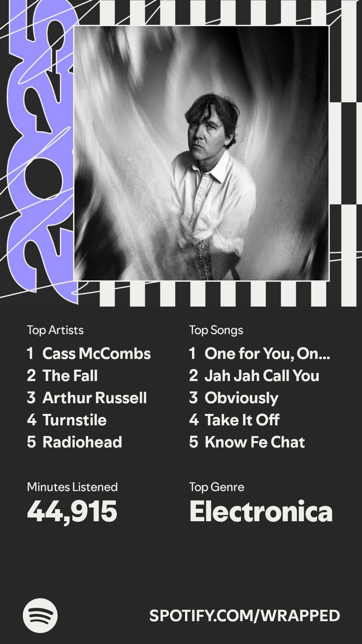
Task: Click the top artist photo
Action: click(x=201, y=153)
